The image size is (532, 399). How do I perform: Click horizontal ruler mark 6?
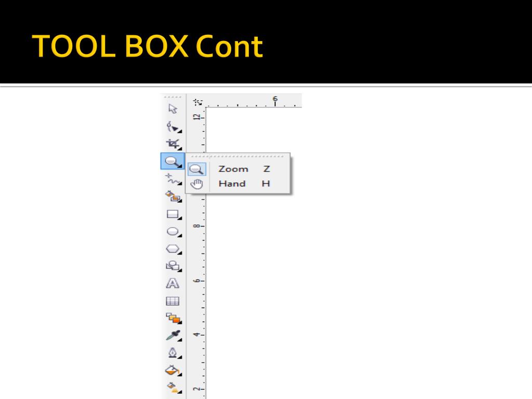275,99
